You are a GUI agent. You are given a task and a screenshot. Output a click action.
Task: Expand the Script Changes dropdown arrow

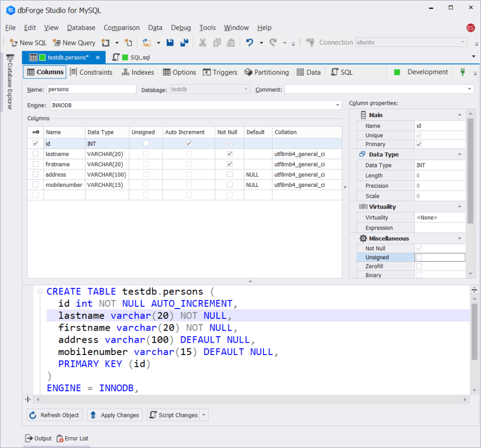tap(204, 415)
